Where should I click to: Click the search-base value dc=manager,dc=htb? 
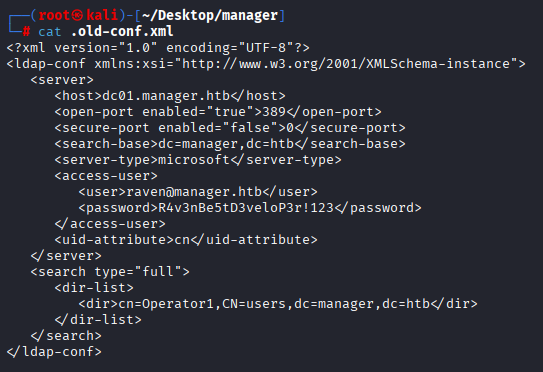tap(226, 144)
